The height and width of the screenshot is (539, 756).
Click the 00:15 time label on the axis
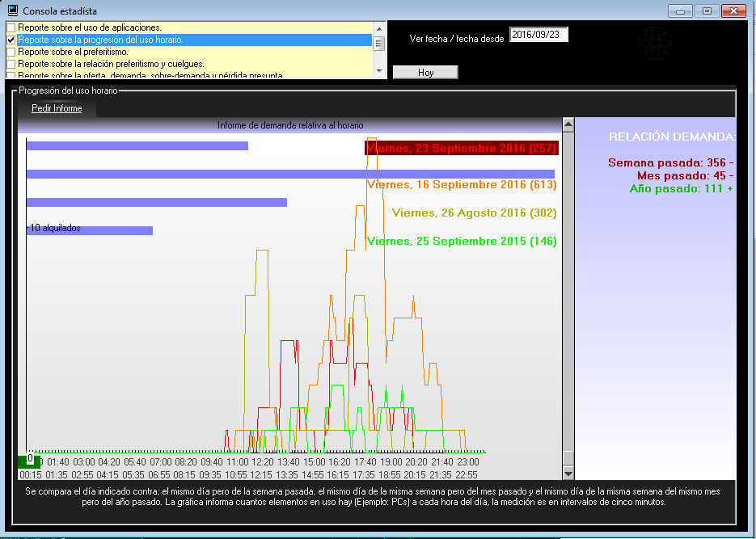(31, 475)
